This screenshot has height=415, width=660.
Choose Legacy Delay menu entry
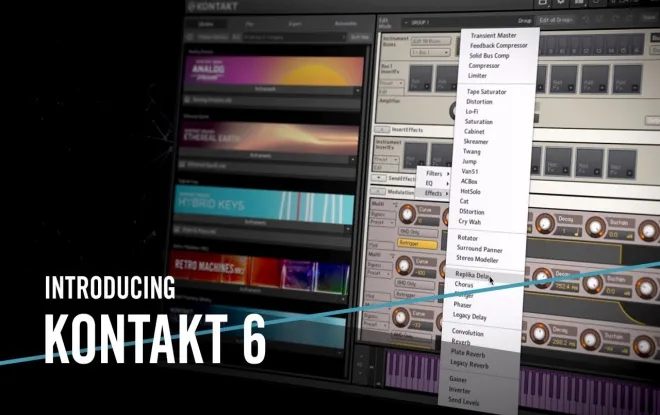[x=469, y=316]
